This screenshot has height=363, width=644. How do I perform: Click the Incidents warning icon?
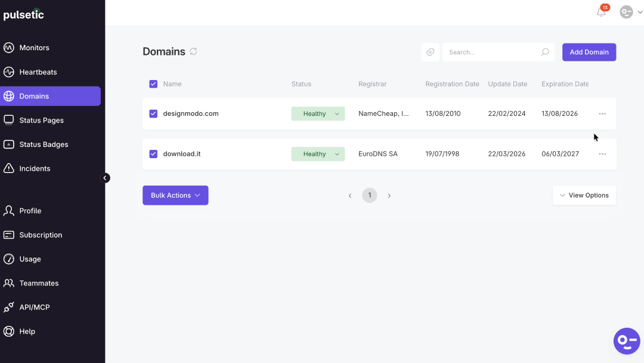[x=8, y=168]
